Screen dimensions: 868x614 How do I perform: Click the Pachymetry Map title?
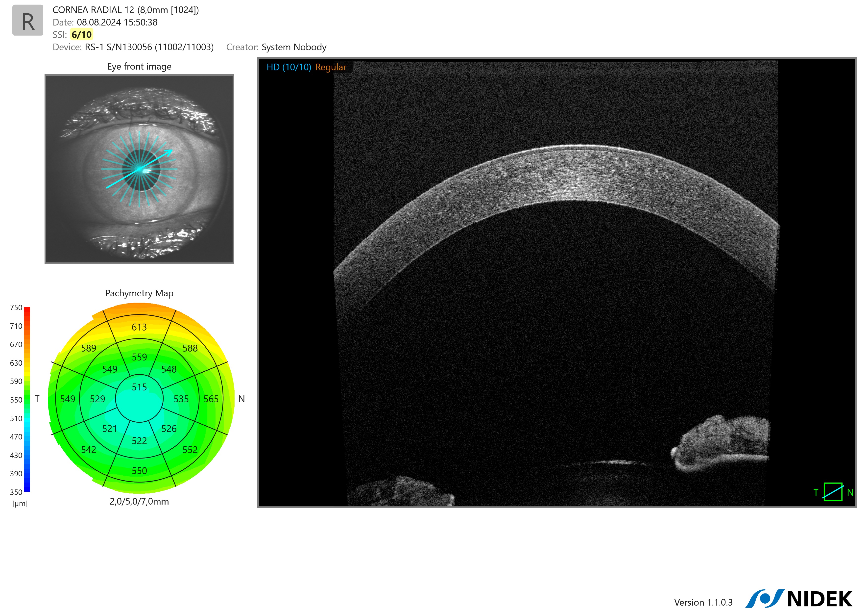click(x=139, y=293)
